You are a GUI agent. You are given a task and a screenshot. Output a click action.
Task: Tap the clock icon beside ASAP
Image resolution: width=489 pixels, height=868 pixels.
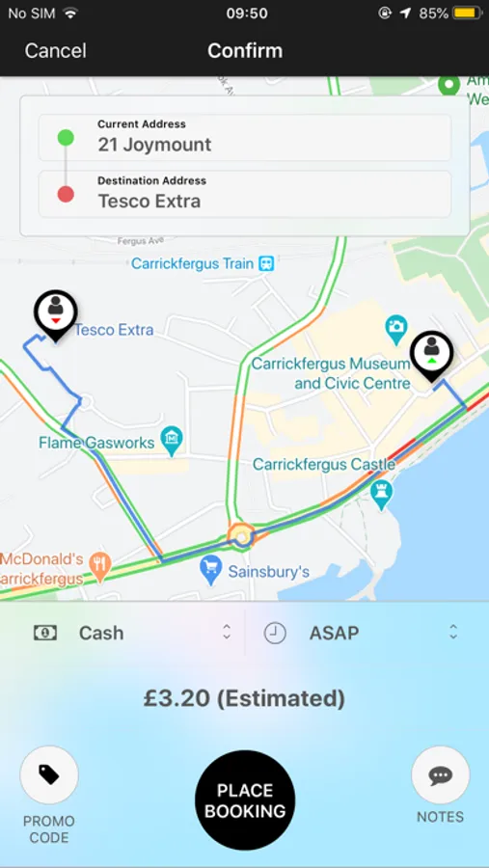click(x=275, y=633)
